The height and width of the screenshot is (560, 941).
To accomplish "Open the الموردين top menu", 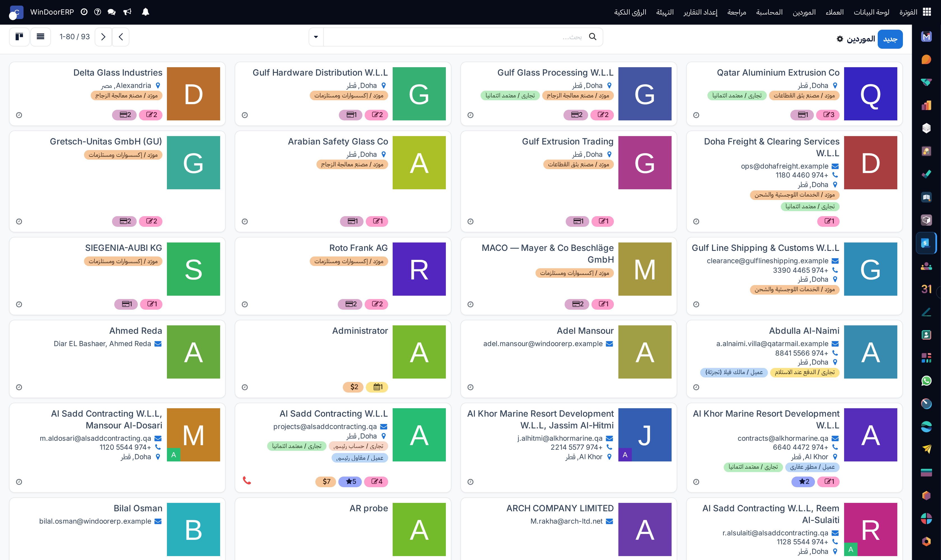I will click(804, 12).
